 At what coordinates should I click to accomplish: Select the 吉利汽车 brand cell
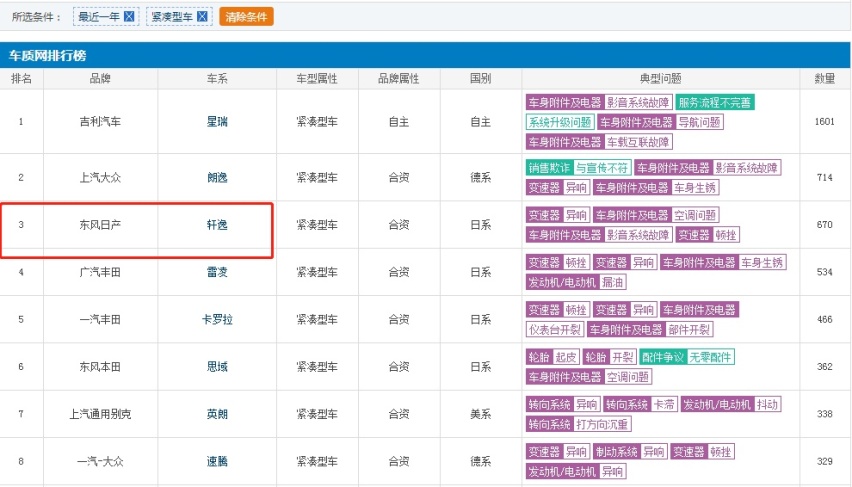pos(100,122)
